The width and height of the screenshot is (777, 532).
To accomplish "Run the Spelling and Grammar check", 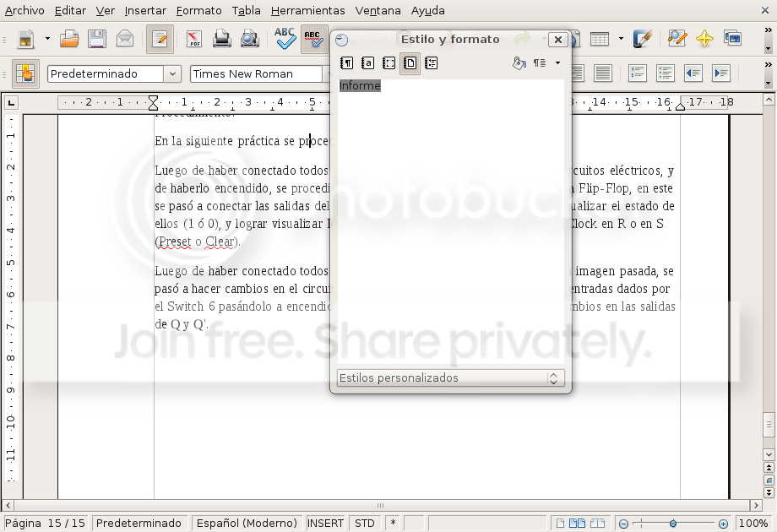I will [x=285, y=39].
